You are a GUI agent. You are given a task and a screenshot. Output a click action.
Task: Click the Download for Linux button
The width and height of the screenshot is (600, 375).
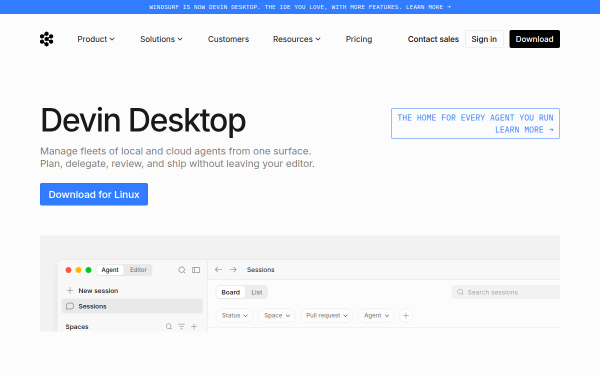(x=94, y=194)
